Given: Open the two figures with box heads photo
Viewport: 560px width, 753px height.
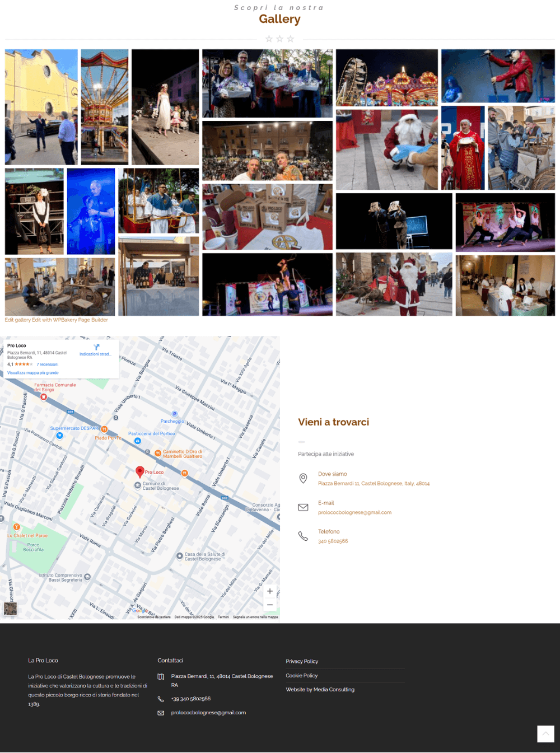Looking at the screenshot, I should [x=394, y=221].
